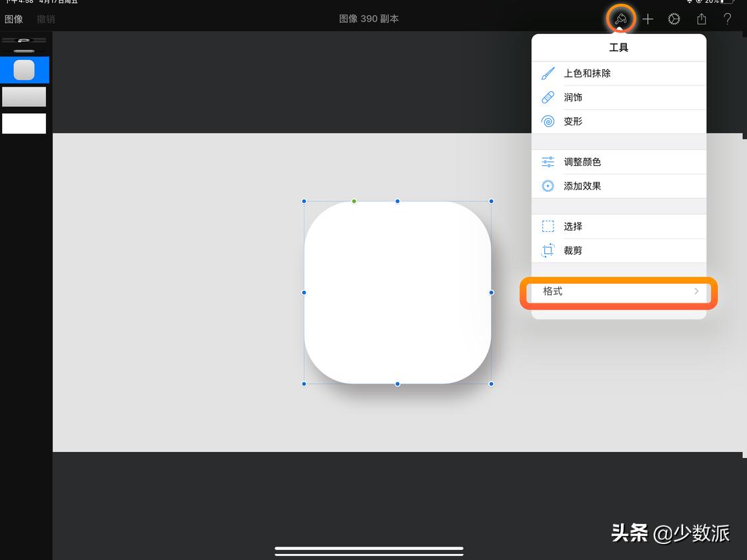The height and width of the screenshot is (560, 747).
Task: Tap the document title 图像 390 副本
Action: point(369,19)
